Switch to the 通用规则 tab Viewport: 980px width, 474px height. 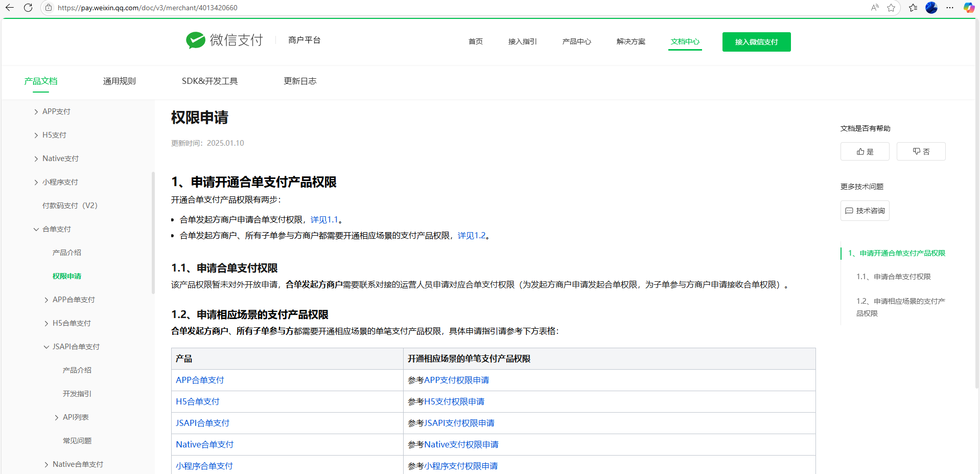click(119, 81)
